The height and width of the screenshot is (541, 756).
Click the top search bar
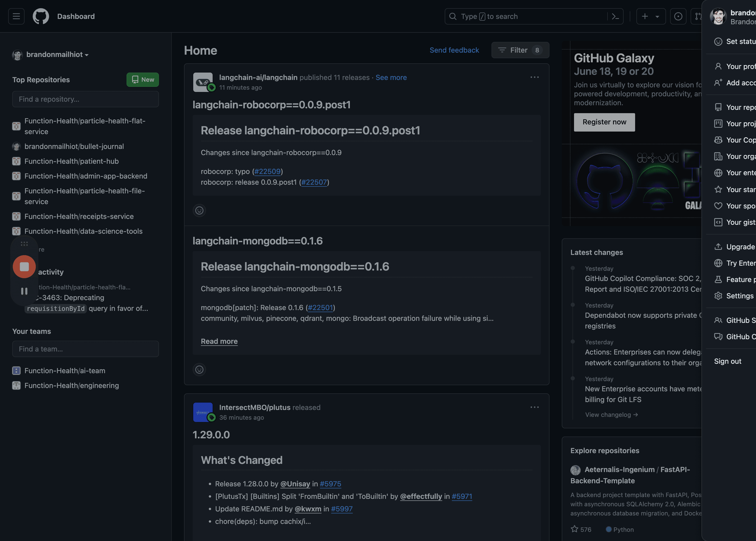point(534,16)
